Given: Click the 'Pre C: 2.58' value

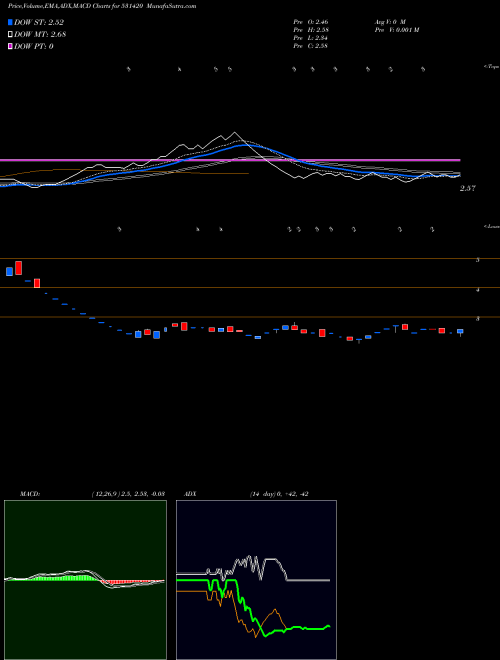Looking at the screenshot, I should click(311, 46).
